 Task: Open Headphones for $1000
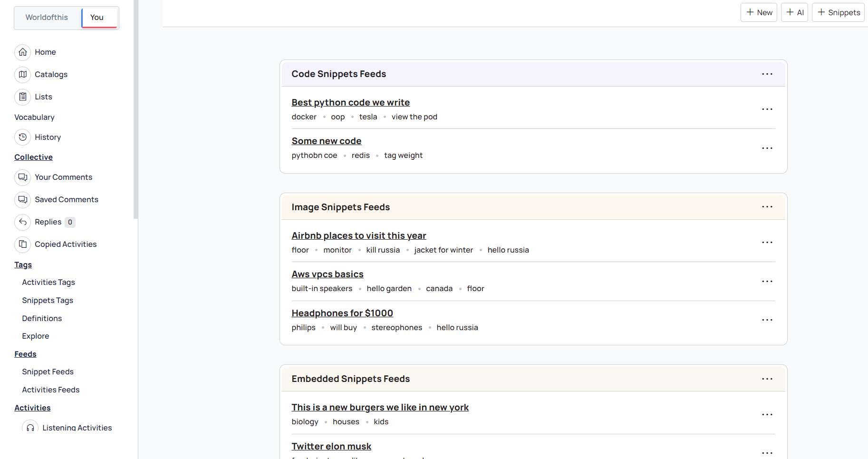[x=342, y=313]
